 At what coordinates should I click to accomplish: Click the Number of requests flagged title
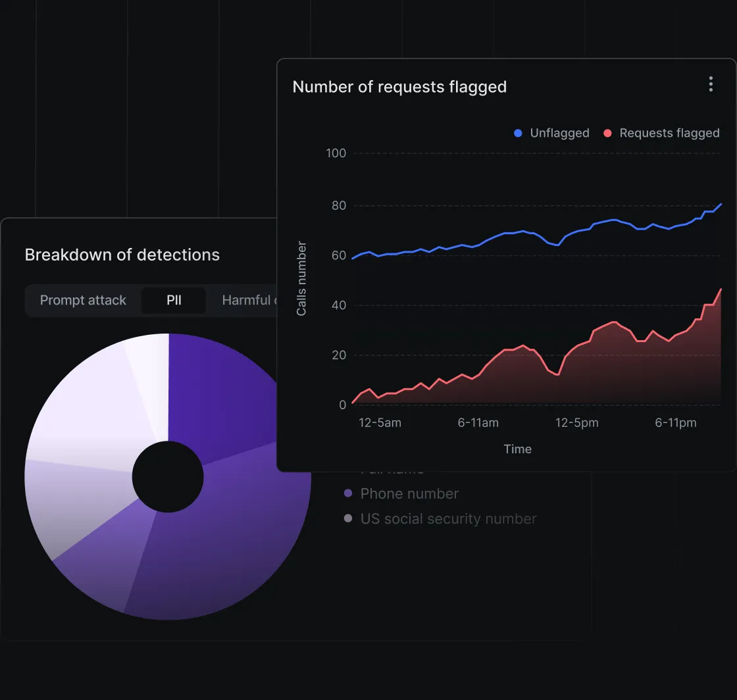pos(399,86)
